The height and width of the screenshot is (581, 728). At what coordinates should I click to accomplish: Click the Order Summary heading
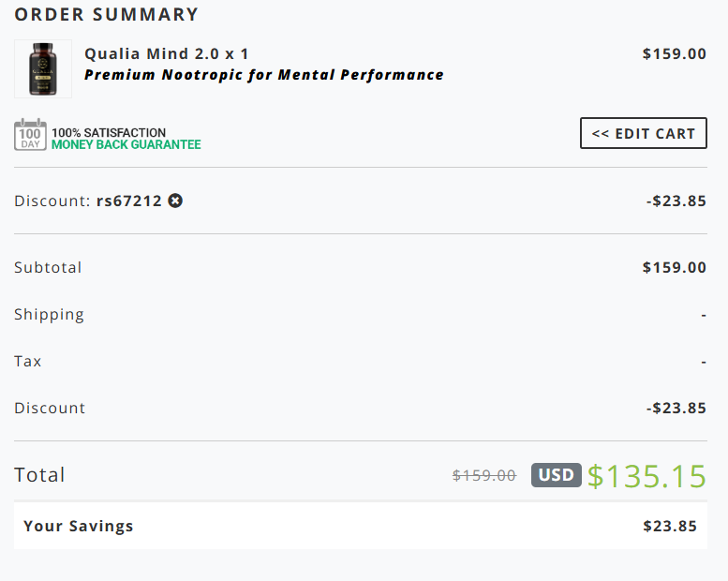point(107,15)
